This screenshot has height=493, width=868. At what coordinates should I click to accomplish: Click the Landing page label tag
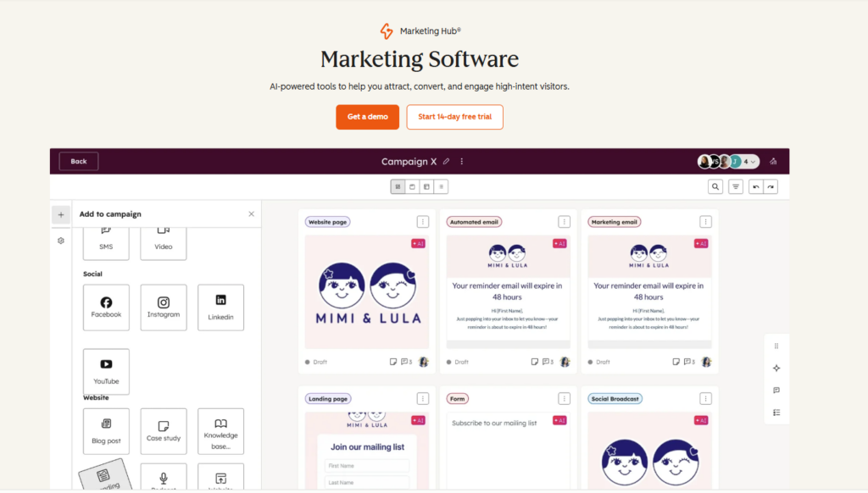pyautogui.click(x=326, y=398)
